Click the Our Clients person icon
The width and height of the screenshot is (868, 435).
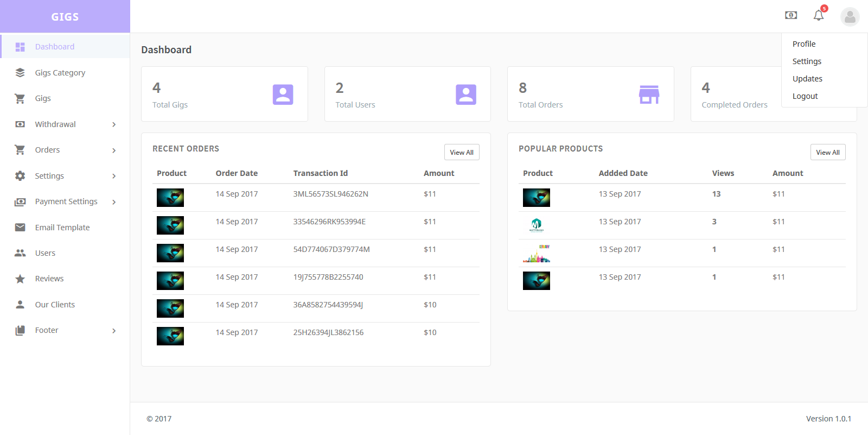tap(20, 305)
